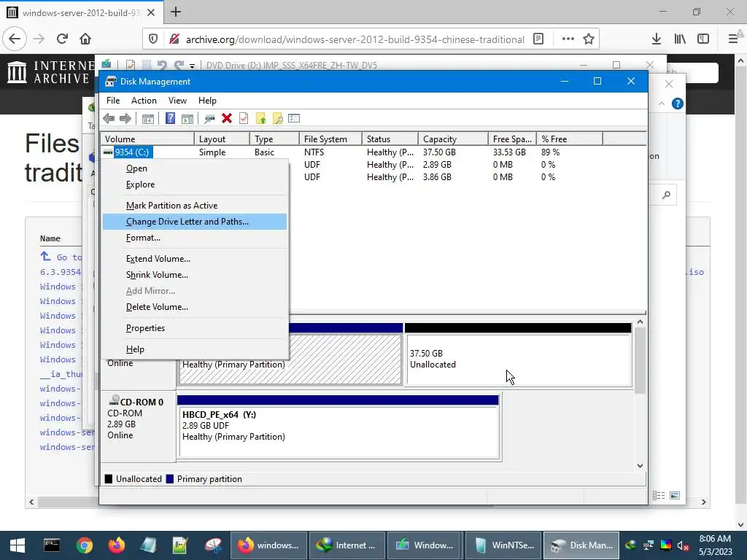Click the blue help icon behind Disk Management

[x=678, y=104]
